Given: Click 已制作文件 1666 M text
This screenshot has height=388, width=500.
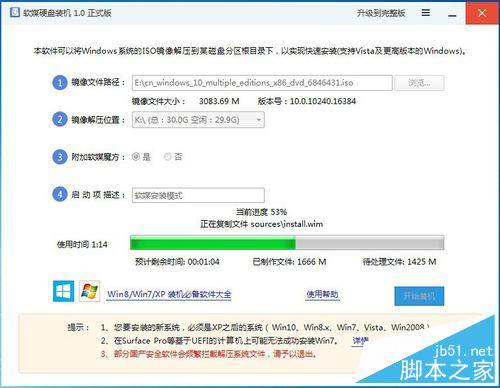Looking at the screenshot, I should [x=289, y=262].
